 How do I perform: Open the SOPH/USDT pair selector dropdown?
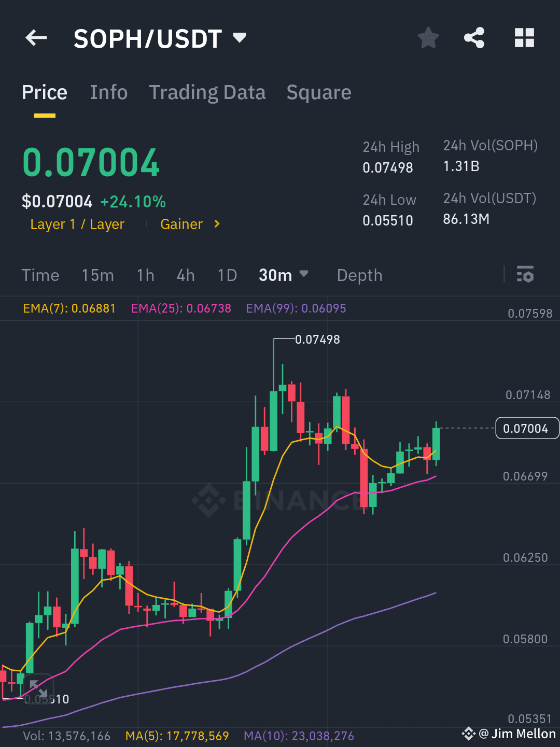(158, 37)
